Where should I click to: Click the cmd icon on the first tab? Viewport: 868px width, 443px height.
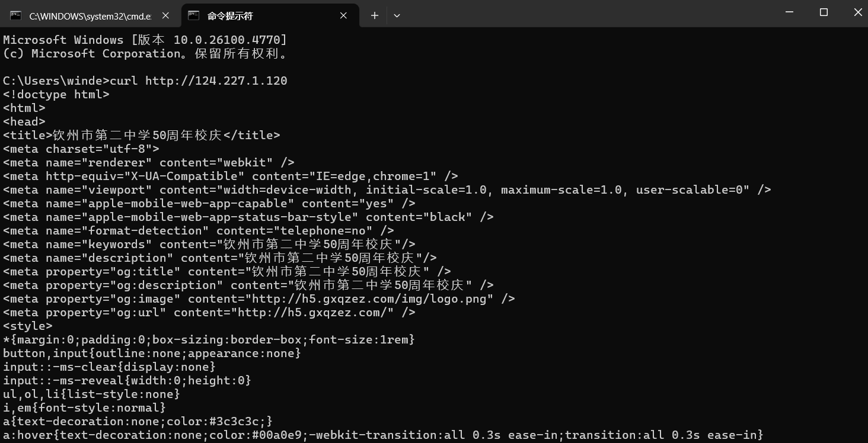click(15, 16)
